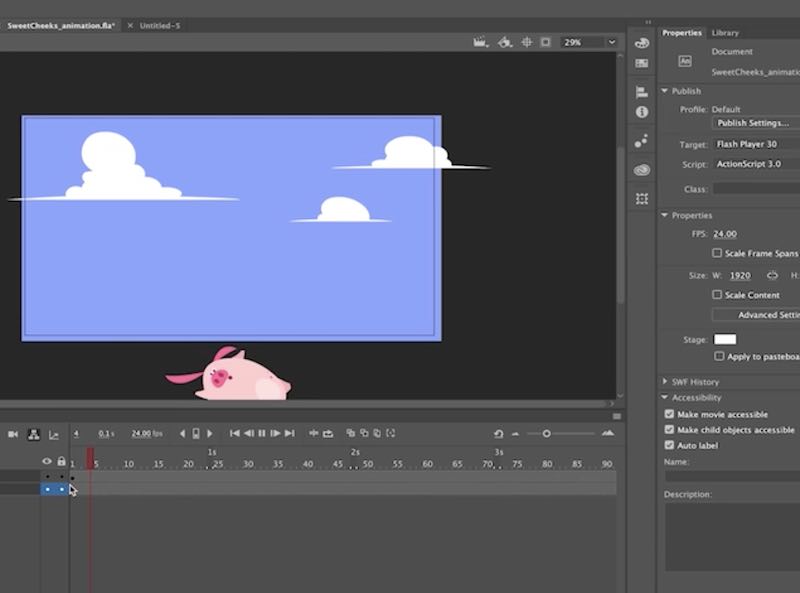800x593 pixels.
Task: Click the stage width value 1920
Action: click(x=740, y=276)
